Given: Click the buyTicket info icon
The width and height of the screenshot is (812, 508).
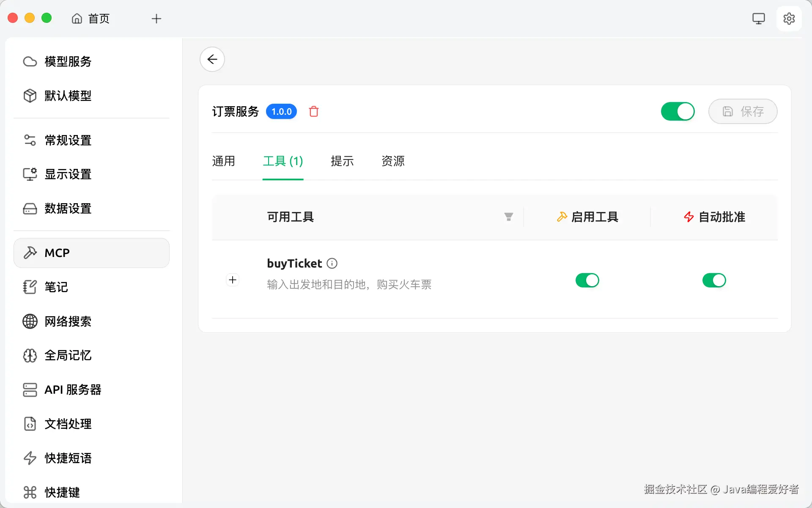Looking at the screenshot, I should 332,263.
